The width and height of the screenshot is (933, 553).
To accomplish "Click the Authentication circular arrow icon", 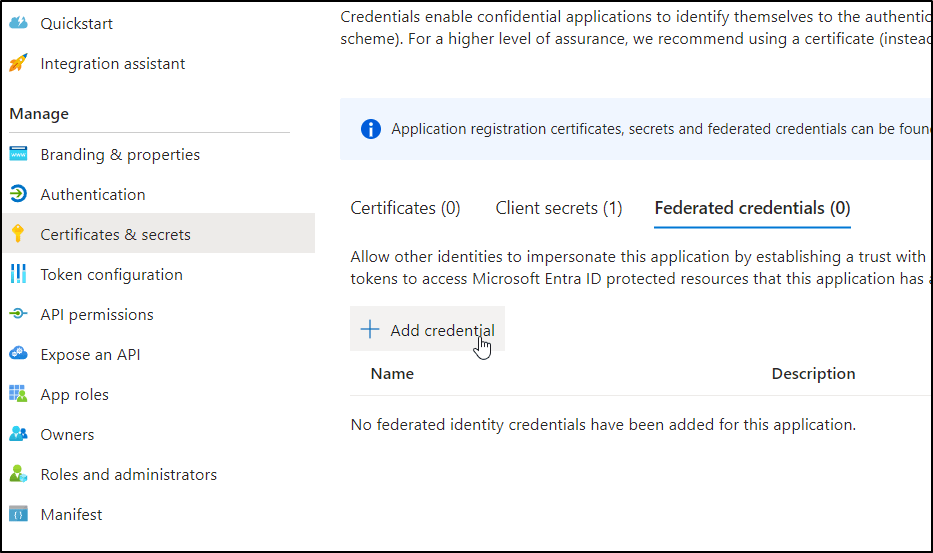I will [18, 194].
